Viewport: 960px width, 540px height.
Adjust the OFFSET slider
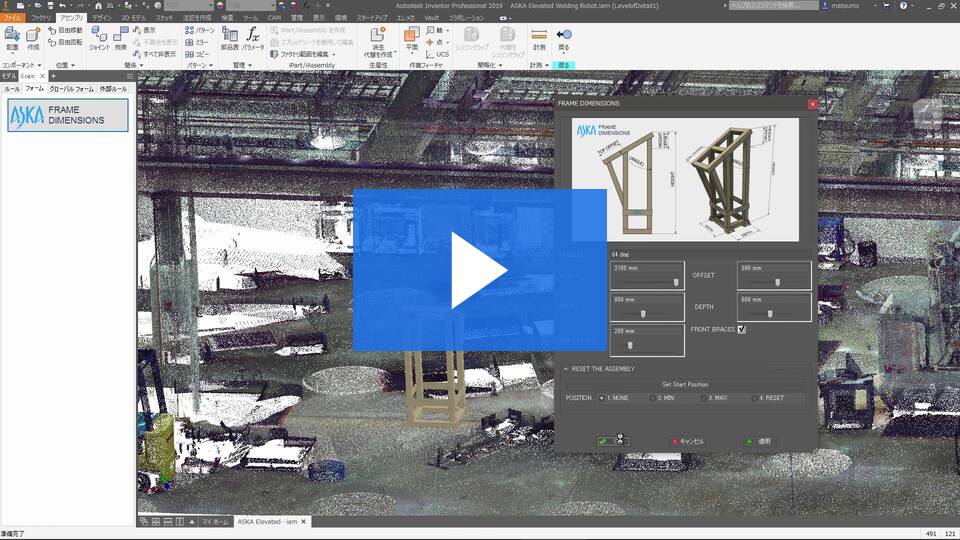[x=778, y=282]
